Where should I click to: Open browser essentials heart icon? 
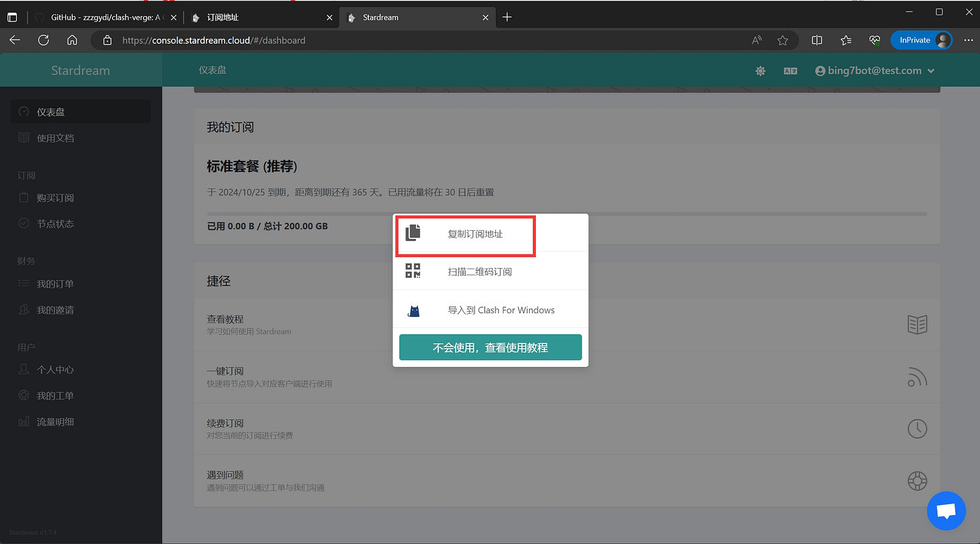[875, 40]
